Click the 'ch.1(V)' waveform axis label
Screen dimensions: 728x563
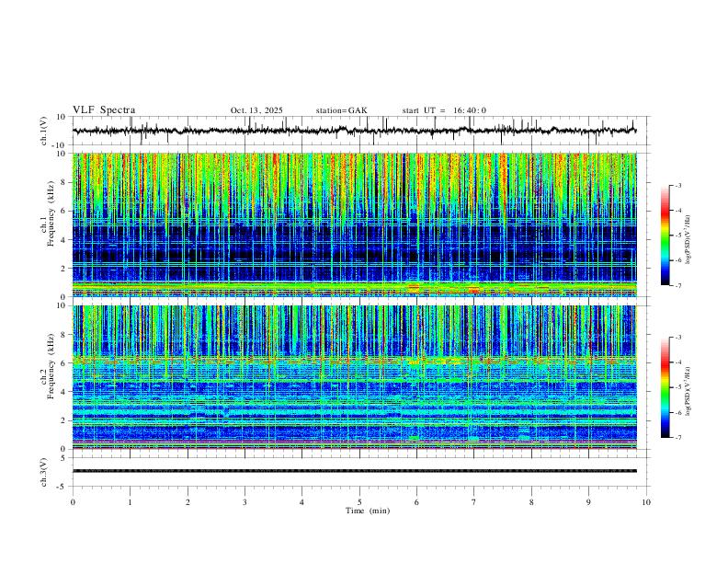click(x=44, y=131)
